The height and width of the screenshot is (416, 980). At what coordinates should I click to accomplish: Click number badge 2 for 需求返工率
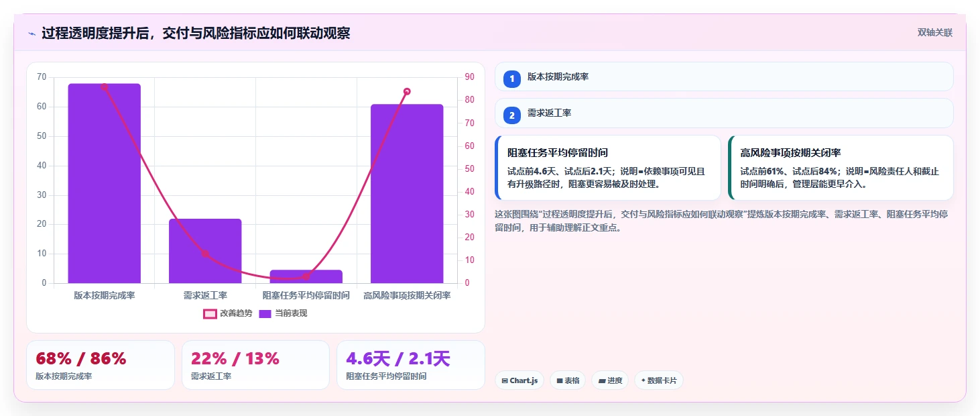tap(512, 115)
